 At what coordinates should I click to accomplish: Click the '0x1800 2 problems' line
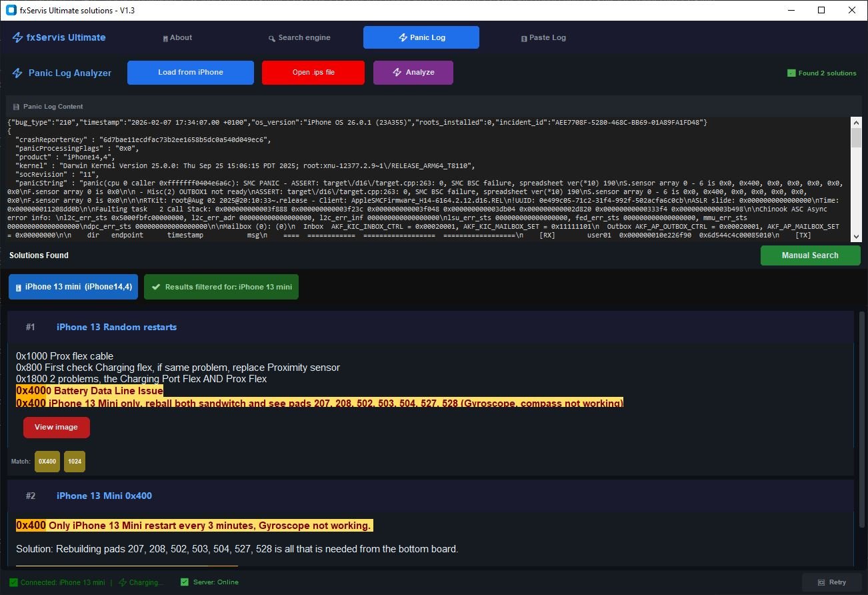(x=141, y=379)
